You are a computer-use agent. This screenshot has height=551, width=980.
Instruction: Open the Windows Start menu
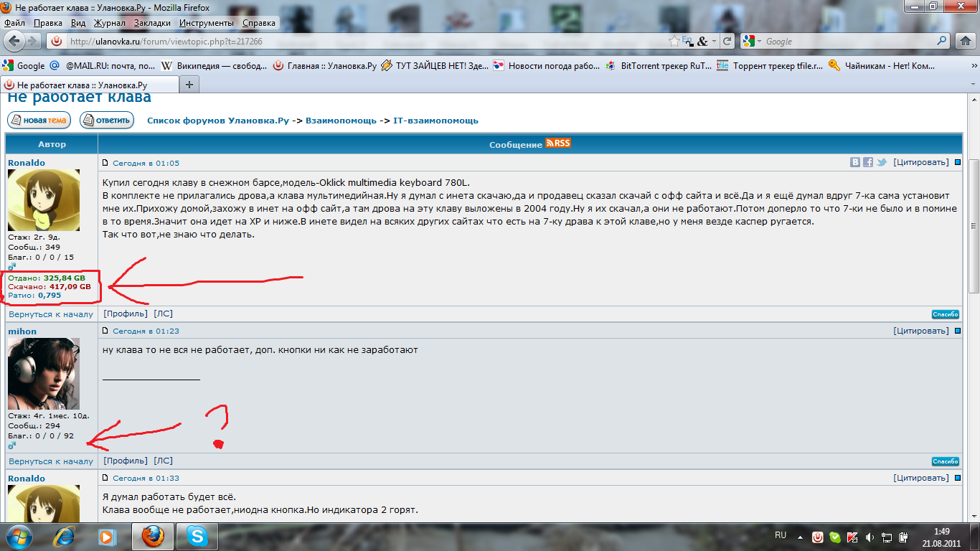point(19,536)
